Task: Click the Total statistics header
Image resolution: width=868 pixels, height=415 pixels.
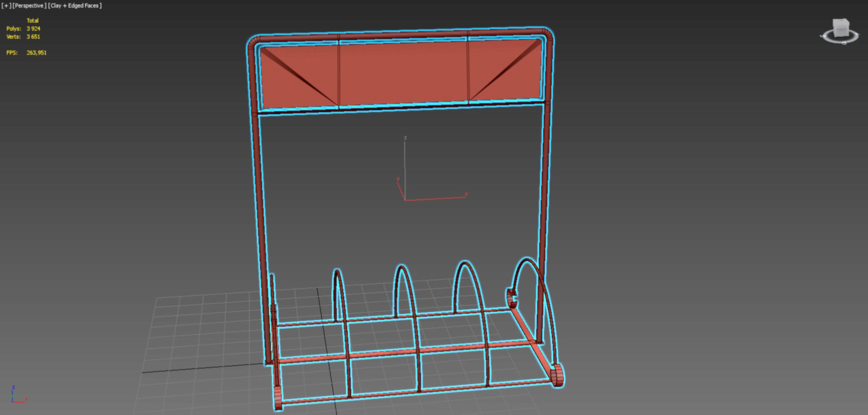Action: coord(33,21)
